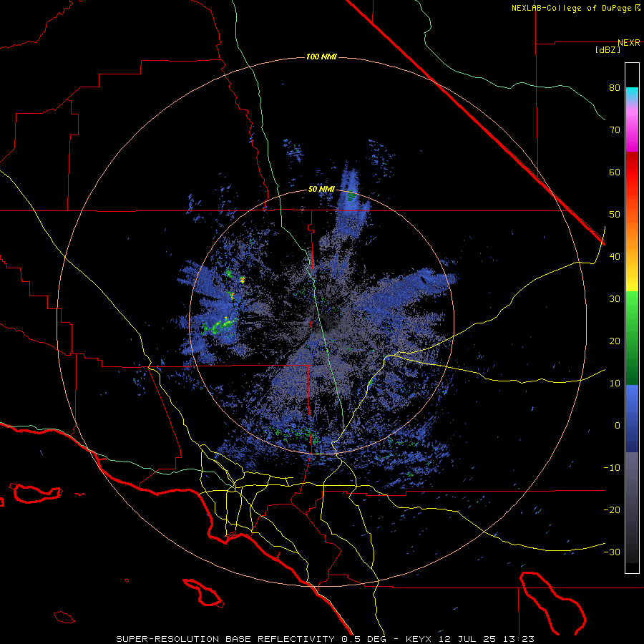Screen dimensions: 644x644
Task: Click the 12 JUL 25 date in the caption
Action: coord(468,639)
